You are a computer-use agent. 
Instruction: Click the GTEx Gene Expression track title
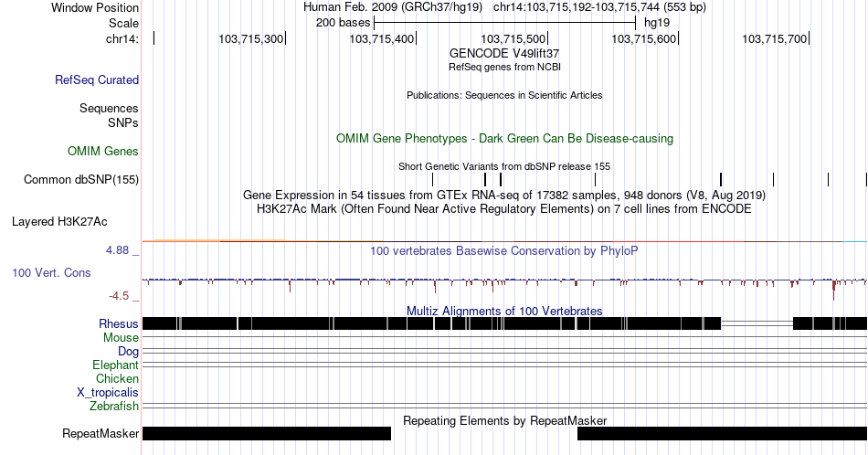[504, 195]
